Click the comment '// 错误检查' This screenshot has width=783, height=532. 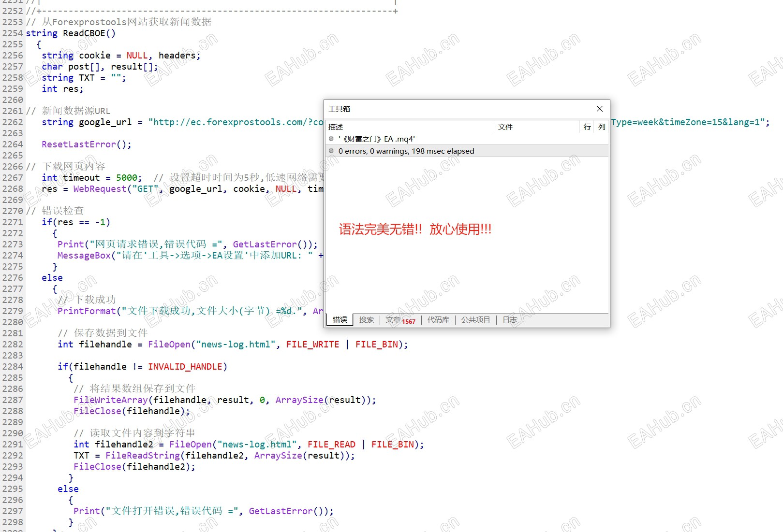coord(55,211)
